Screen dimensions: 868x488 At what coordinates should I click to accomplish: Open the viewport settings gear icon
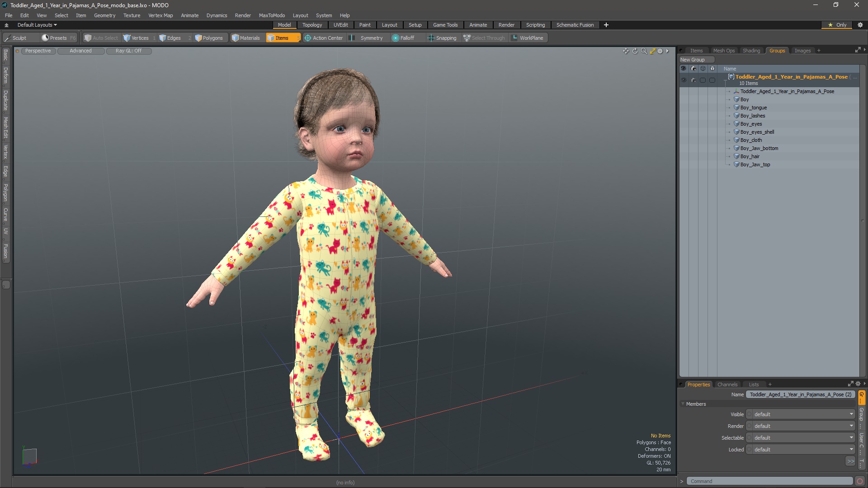[x=660, y=51]
